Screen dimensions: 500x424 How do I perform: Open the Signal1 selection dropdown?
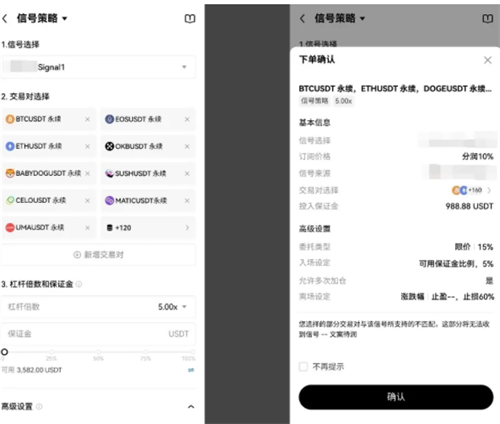coord(99,67)
